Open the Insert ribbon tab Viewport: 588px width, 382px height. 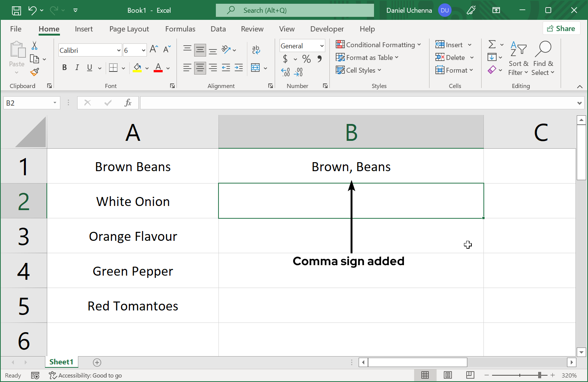point(84,29)
